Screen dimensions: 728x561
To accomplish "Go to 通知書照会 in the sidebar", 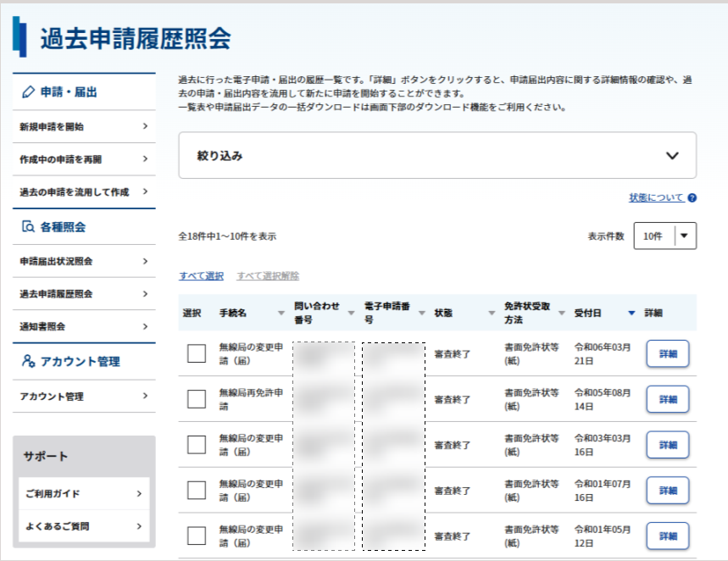I will [84, 326].
